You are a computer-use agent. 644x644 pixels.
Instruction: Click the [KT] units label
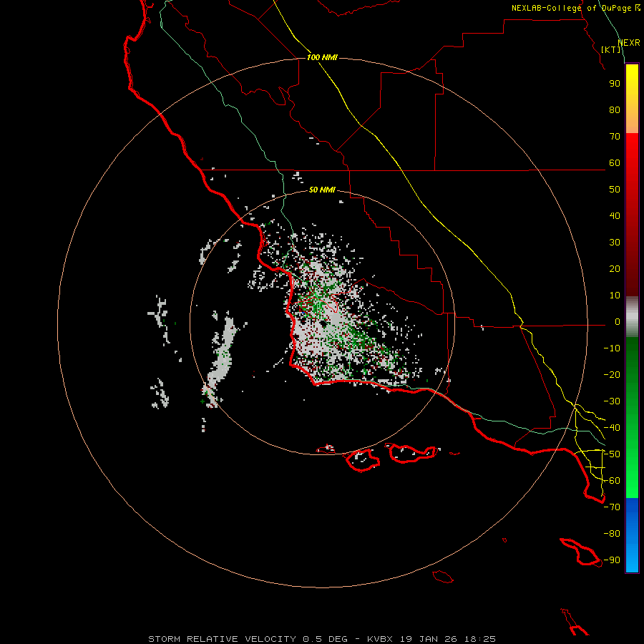(x=611, y=49)
